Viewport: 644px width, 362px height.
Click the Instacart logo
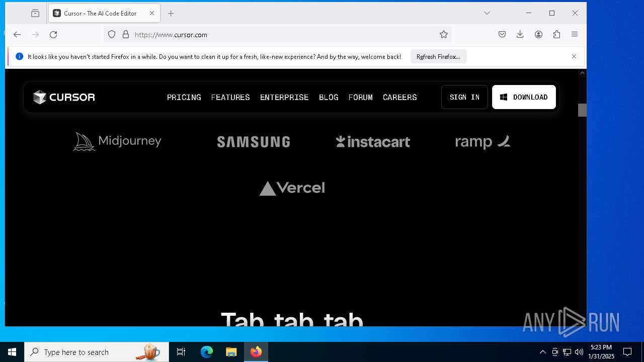click(x=373, y=142)
